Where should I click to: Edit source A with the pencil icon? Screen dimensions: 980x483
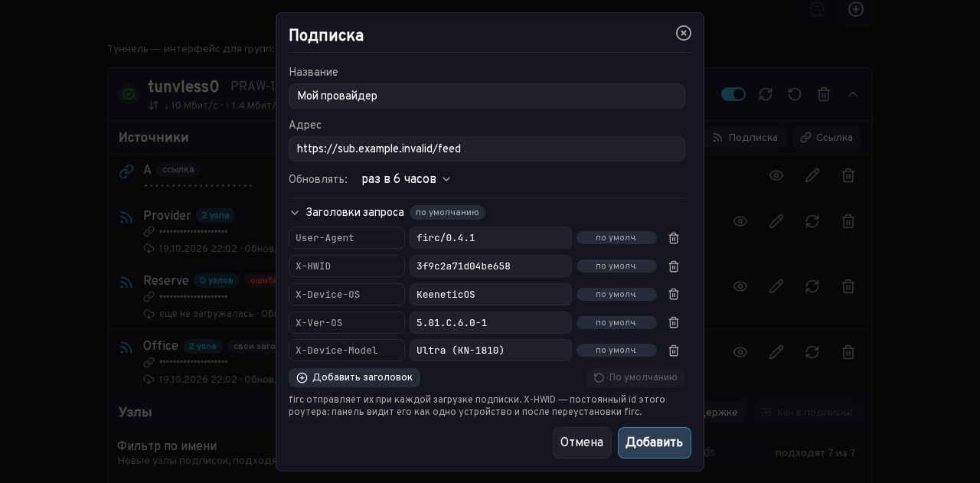tap(812, 175)
